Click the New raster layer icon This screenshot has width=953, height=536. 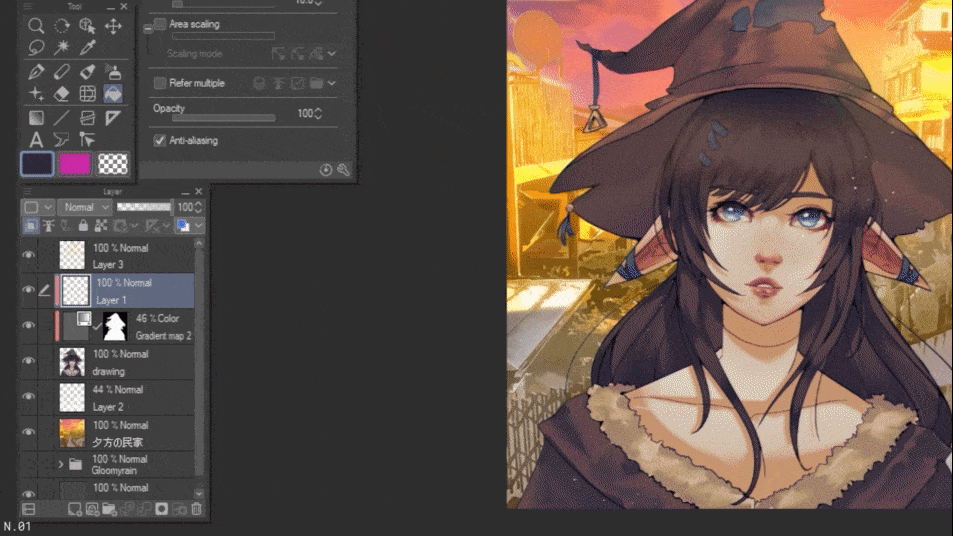coord(74,509)
